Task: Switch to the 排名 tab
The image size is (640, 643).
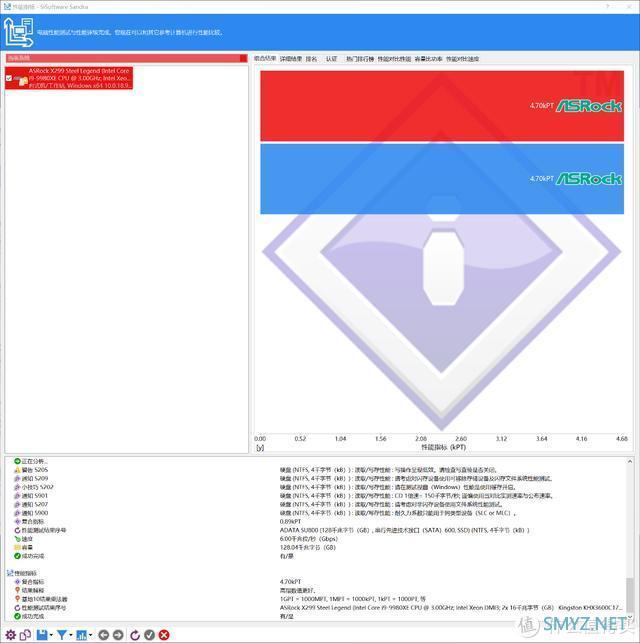Action: (x=312, y=59)
